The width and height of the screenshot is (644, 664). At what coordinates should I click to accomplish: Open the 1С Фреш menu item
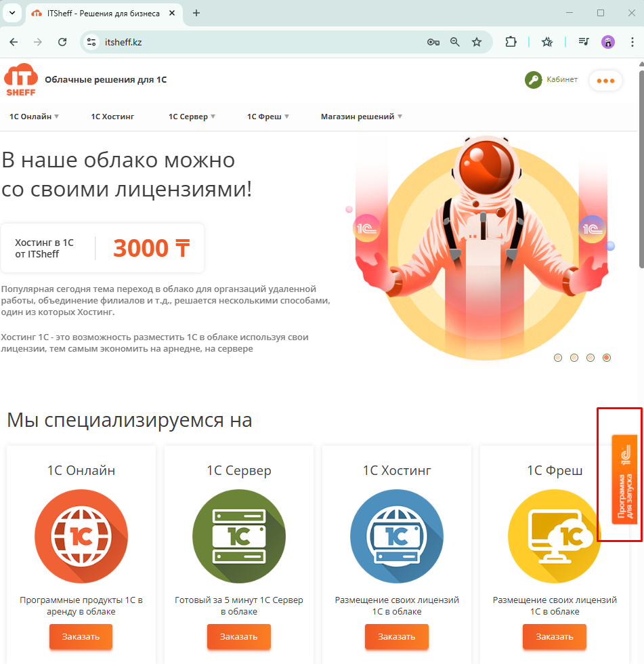point(267,117)
